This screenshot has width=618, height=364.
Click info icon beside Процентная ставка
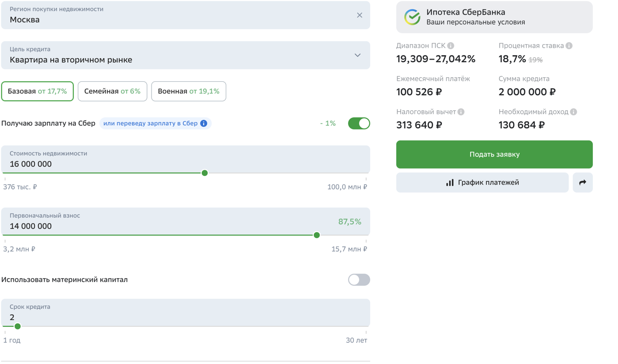pyautogui.click(x=569, y=46)
